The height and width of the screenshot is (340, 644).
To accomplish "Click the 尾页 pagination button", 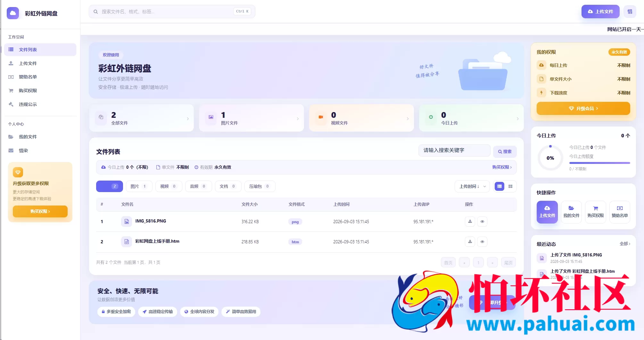I will coord(508,263).
